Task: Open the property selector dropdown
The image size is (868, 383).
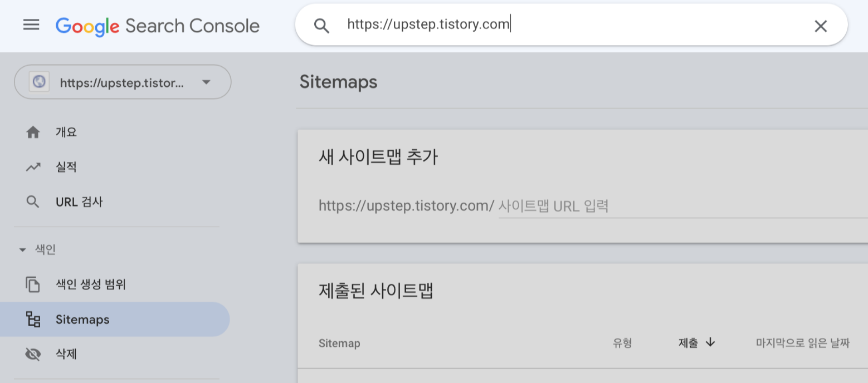Action: [123, 82]
